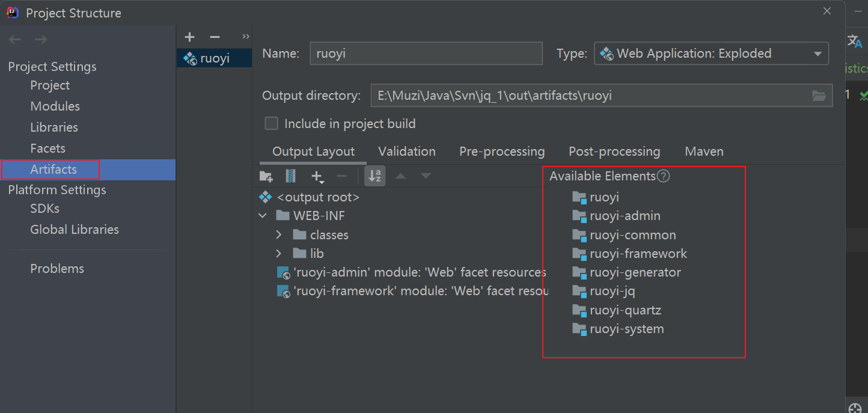This screenshot has width=868, height=413.
Task: Click the Create Archive toolbar icon
Action: pyautogui.click(x=291, y=176)
